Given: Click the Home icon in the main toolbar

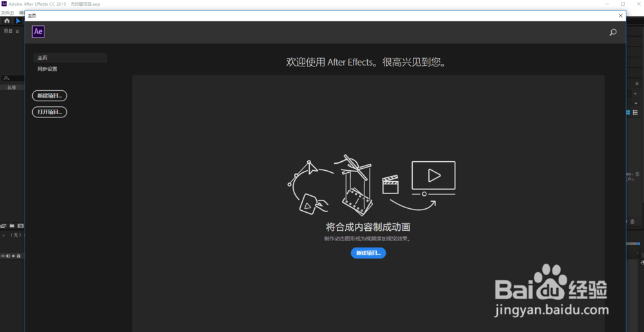Looking at the screenshot, I should (x=7, y=21).
